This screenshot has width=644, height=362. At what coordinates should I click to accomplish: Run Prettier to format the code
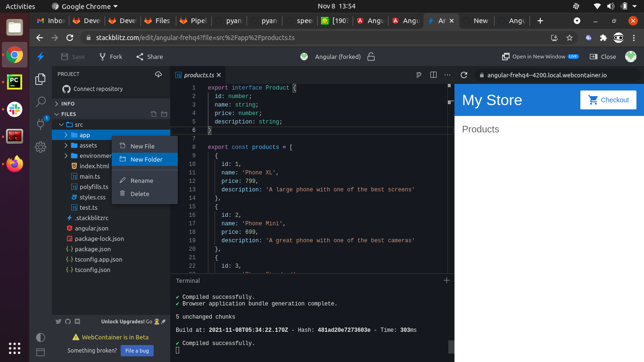pos(419,74)
